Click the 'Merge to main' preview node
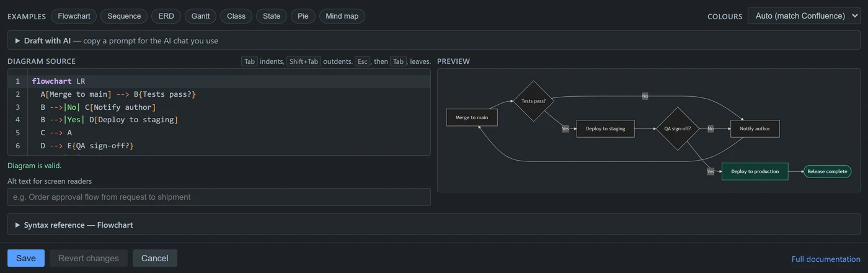Viewport: 868px width, 273px height. [x=472, y=117]
